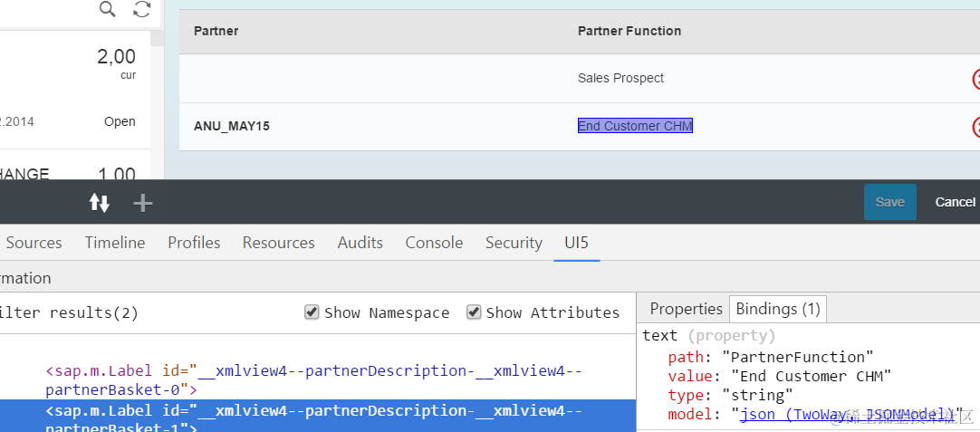Click the search magnifier icon
The height and width of the screenshot is (432, 980).
click(108, 9)
